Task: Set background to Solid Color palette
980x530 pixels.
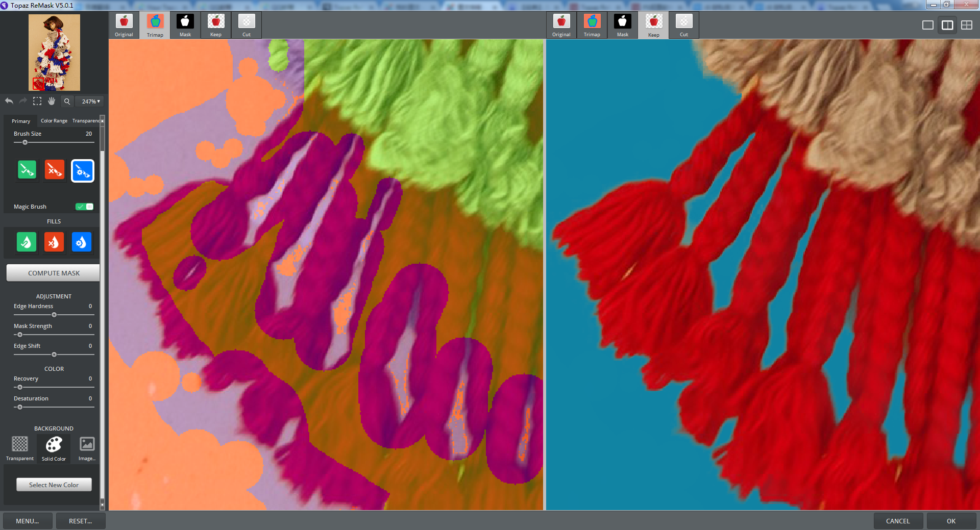Action: point(54,448)
